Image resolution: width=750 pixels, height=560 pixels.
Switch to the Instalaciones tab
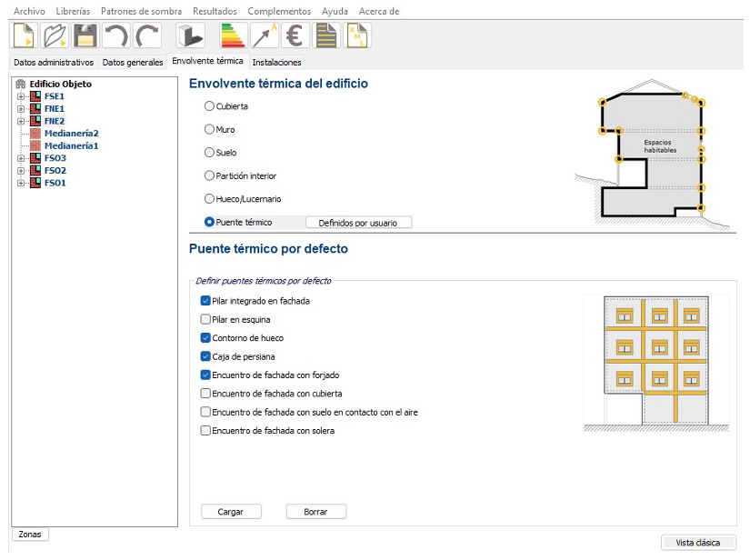(276, 63)
